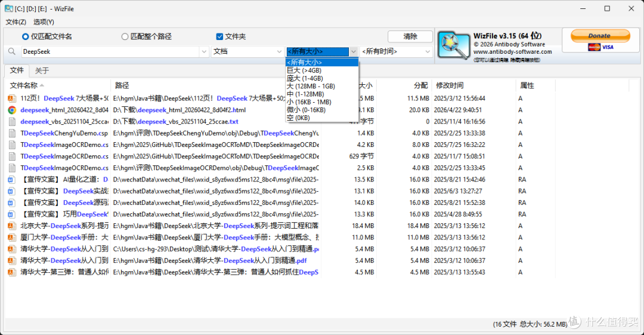Select file TDeepSeekChengYuDemo.csp

click(64, 133)
